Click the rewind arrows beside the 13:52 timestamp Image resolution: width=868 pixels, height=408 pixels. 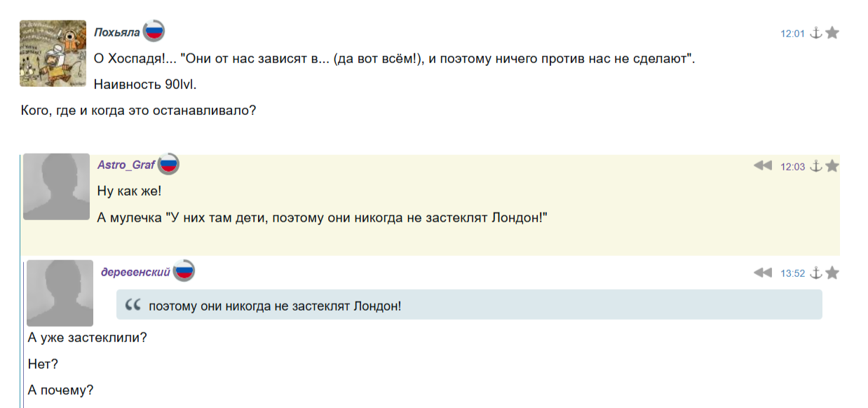click(762, 273)
